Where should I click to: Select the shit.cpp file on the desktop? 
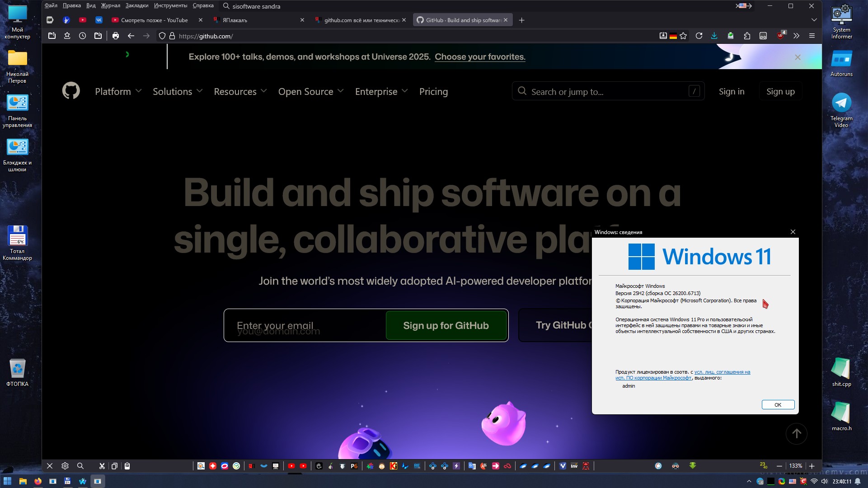(x=841, y=372)
